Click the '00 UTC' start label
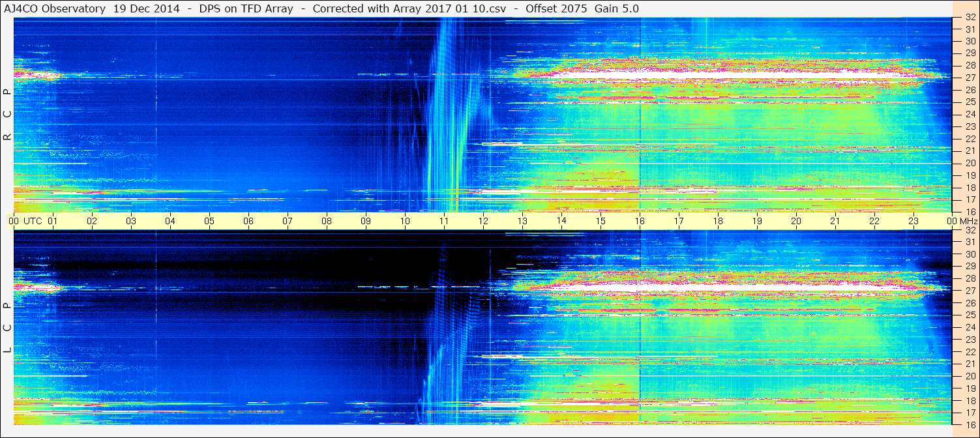 point(25,221)
